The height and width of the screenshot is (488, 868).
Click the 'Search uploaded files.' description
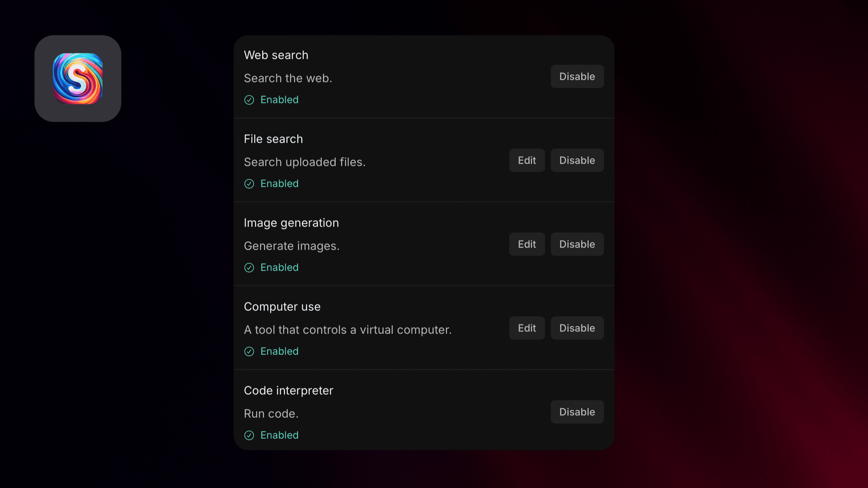point(305,162)
